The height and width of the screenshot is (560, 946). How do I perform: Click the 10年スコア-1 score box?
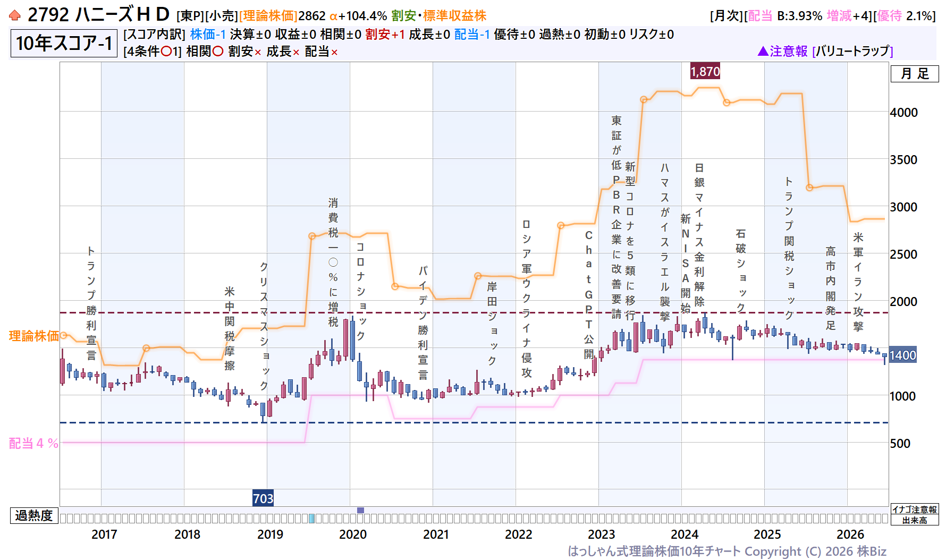click(64, 43)
